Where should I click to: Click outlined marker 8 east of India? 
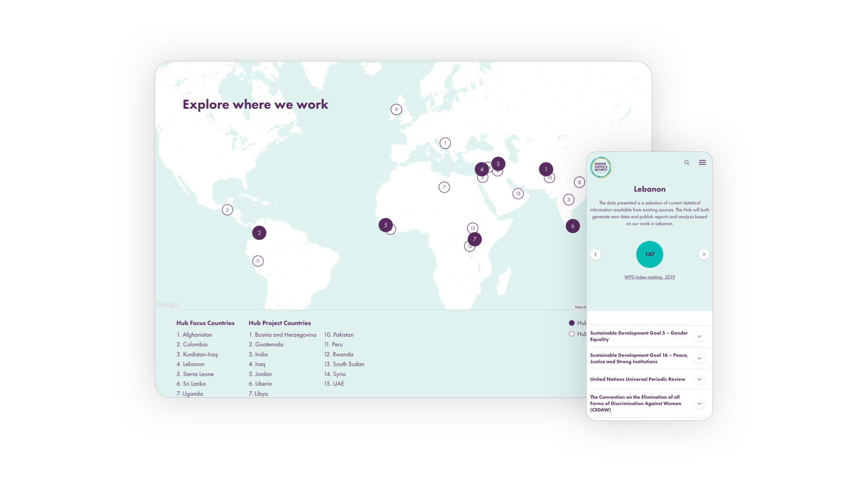click(579, 182)
